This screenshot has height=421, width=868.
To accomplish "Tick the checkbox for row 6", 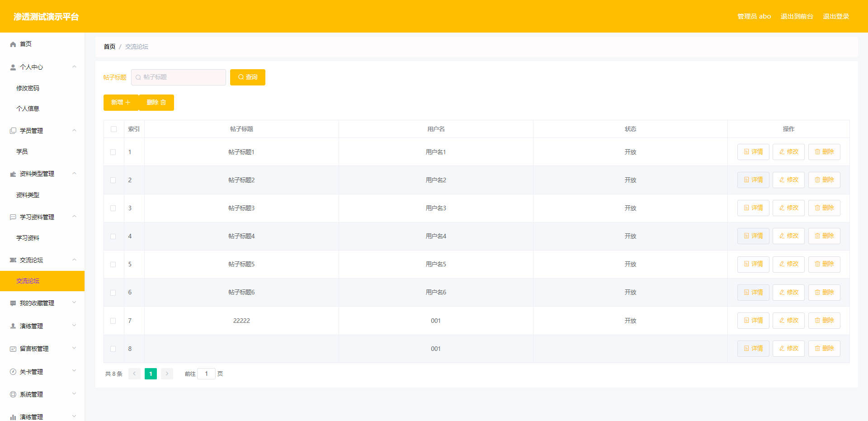I will pos(113,293).
